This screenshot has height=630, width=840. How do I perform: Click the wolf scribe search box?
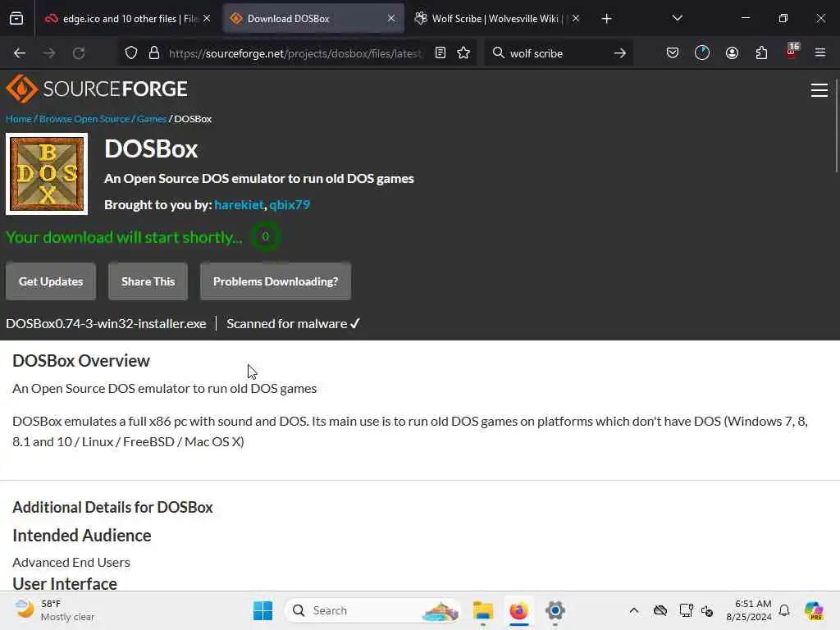[557, 53]
